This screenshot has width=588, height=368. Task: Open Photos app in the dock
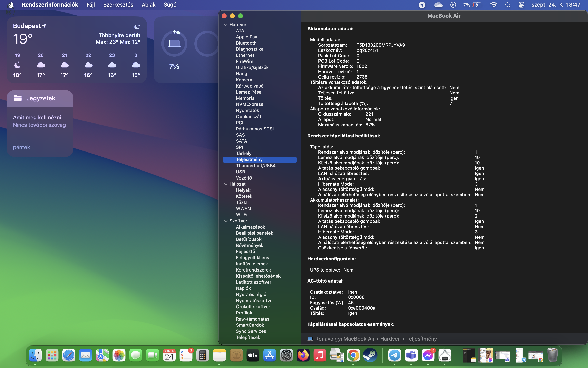119,355
